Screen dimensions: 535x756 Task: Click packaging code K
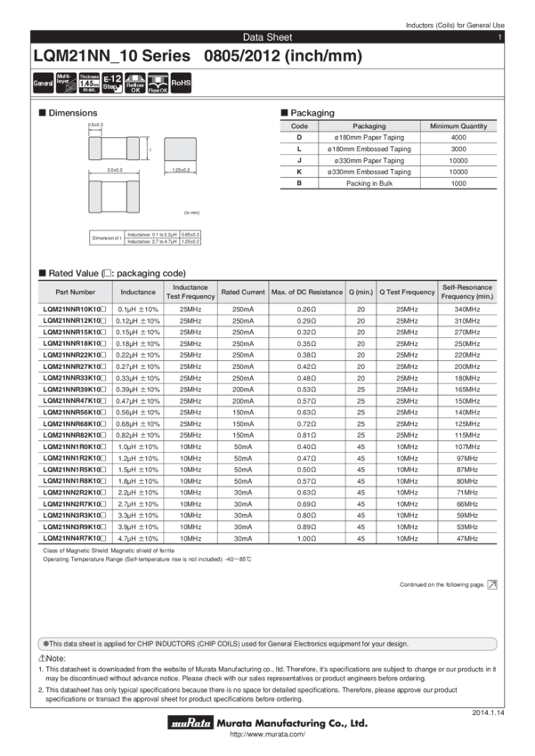click(299, 172)
